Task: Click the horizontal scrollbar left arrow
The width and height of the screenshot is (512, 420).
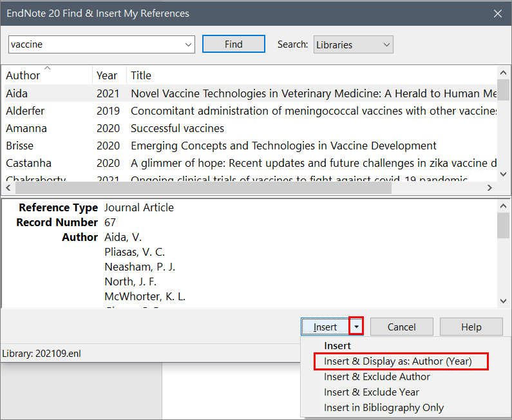Action: [x=8, y=188]
